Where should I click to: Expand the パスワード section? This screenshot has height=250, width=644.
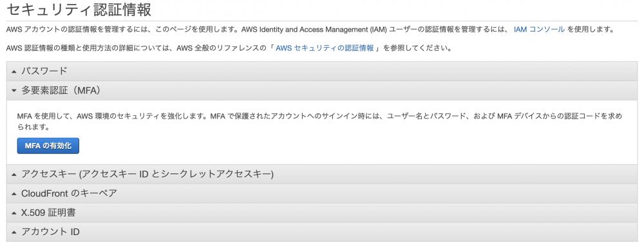[322, 71]
